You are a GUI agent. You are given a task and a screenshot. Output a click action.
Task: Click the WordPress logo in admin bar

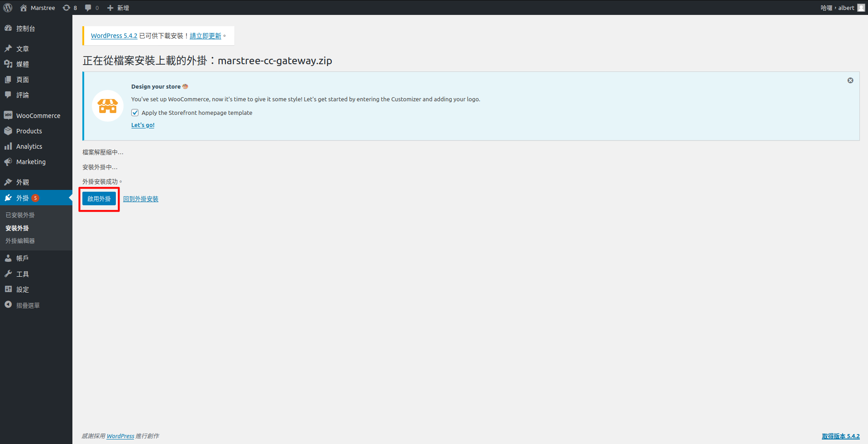point(8,8)
